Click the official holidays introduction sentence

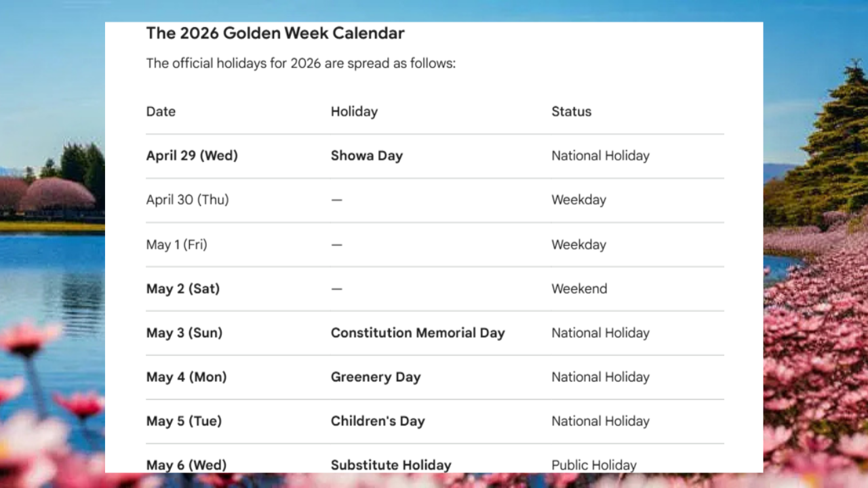pos(300,64)
